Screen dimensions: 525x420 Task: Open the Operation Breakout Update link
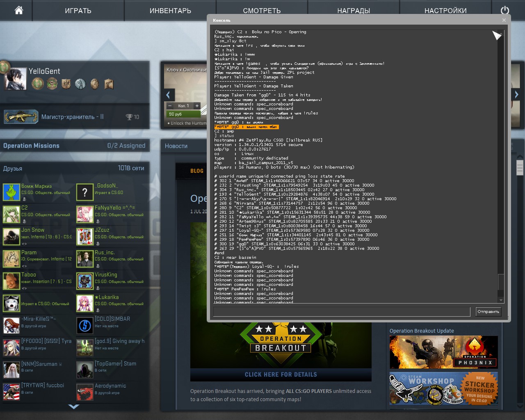[422, 331]
